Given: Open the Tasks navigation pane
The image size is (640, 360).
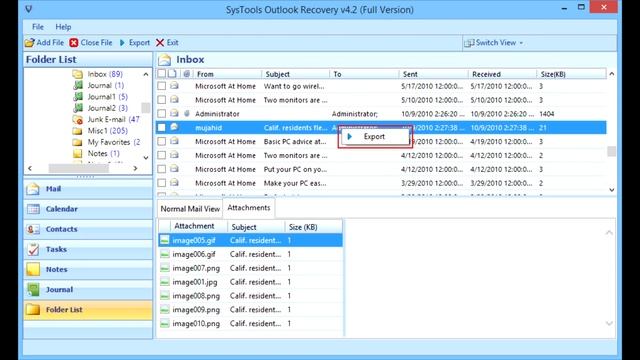Looking at the screenshot, I should point(88,249).
